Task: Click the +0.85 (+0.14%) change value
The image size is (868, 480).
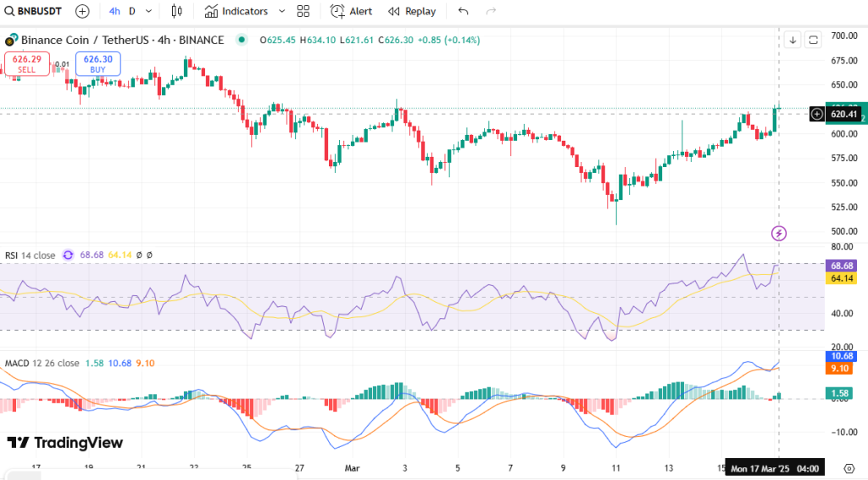Action: [449, 40]
